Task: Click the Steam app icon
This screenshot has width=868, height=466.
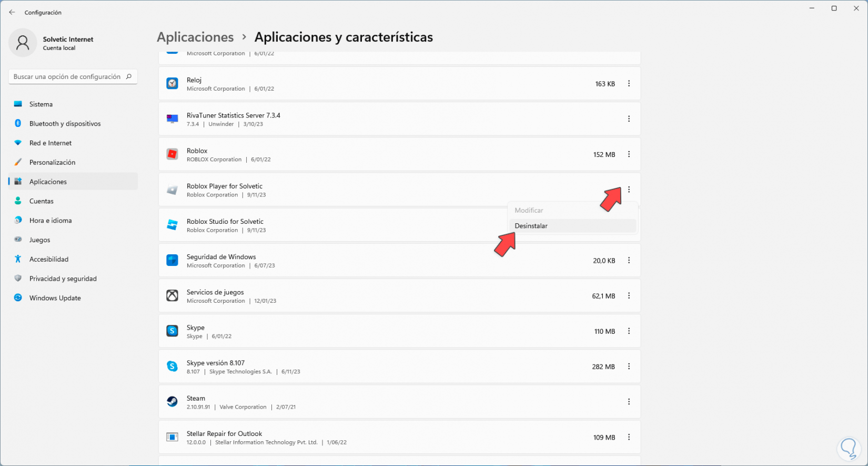Action: pyautogui.click(x=172, y=402)
